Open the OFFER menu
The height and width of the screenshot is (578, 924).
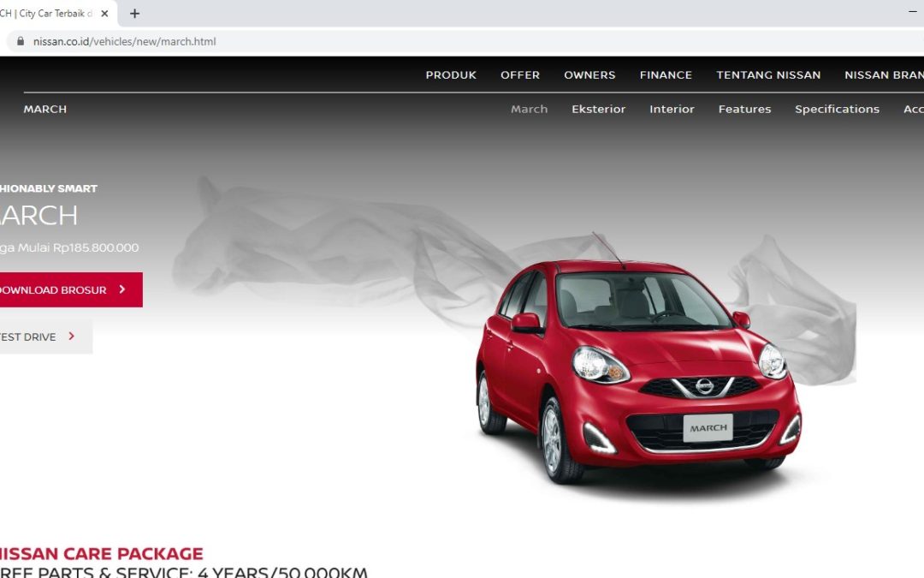pyautogui.click(x=520, y=75)
